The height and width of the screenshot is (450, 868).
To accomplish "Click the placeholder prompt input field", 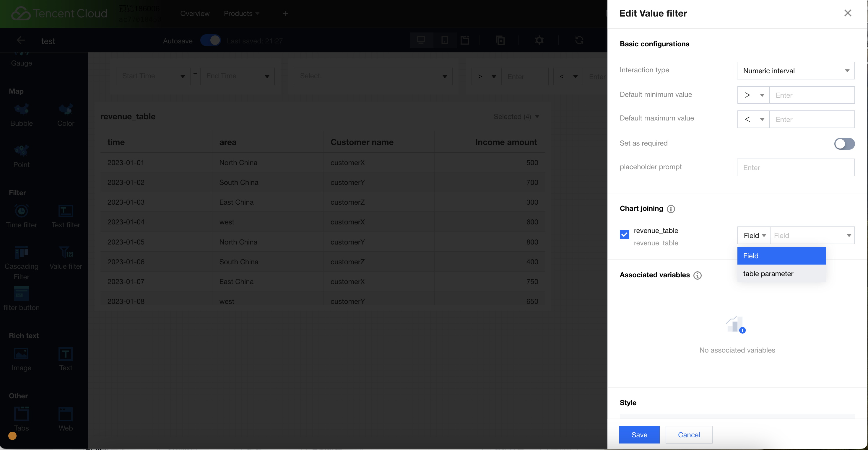I will (795, 167).
